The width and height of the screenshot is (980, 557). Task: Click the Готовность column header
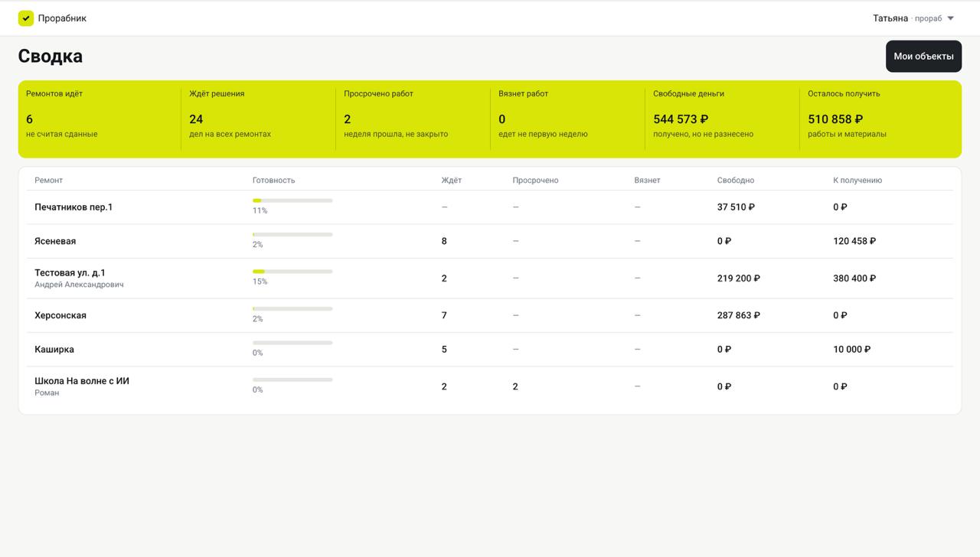(x=273, y=181)
